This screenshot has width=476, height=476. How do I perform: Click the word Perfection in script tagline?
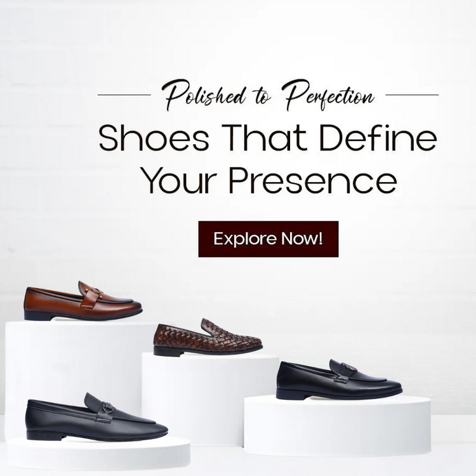tap(328, 95)
